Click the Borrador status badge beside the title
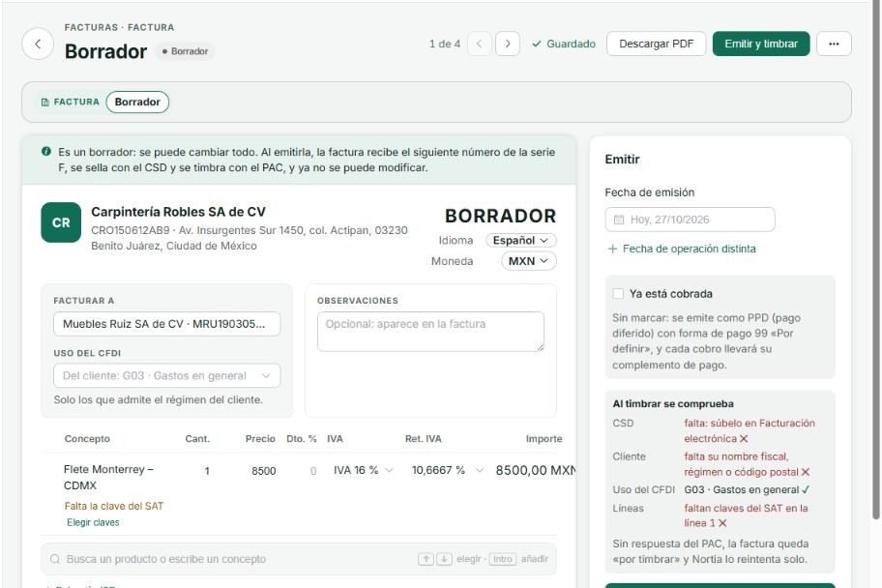 (185, 51)
